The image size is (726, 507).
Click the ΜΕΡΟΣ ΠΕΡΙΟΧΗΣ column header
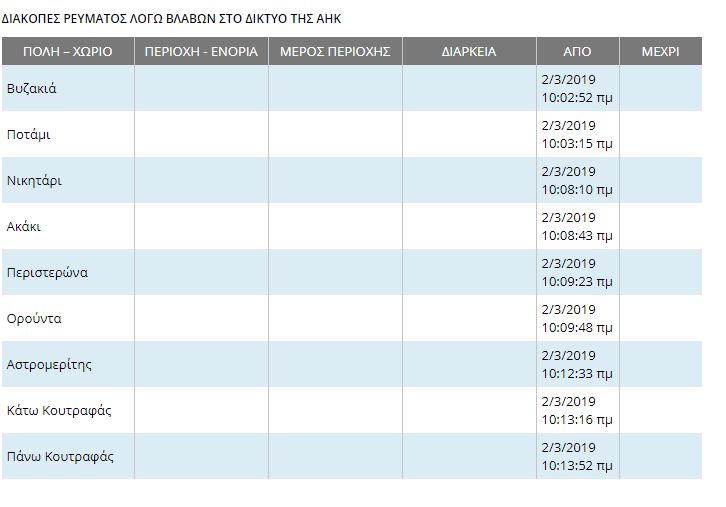335,51
